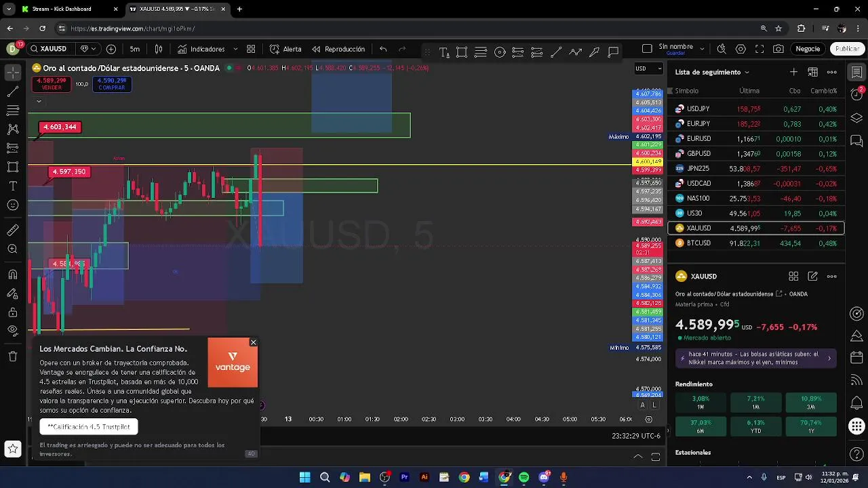Image resolution: width=868 pixels, height=488 pixels.
Task: Select the callout comment tool in floating toolbar
Action: coord(613,52)
